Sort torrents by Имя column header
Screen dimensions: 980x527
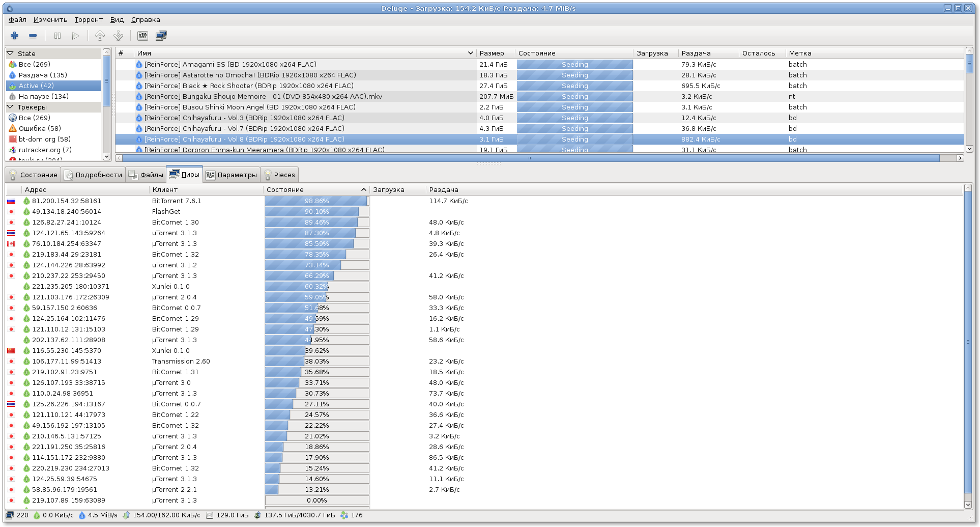coord(300,53)
